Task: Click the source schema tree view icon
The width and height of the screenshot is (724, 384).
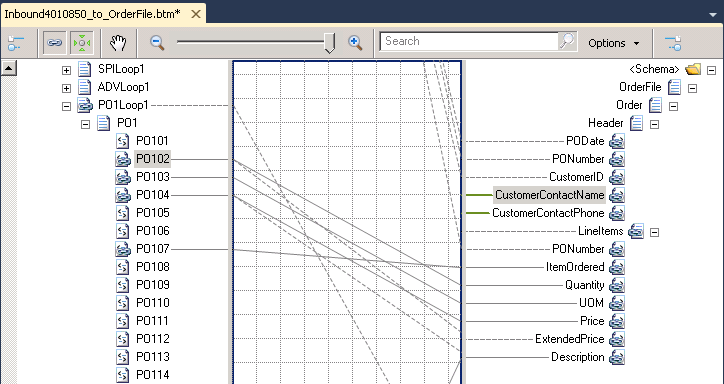Action: pyautogui.click(x=15, y=43)
